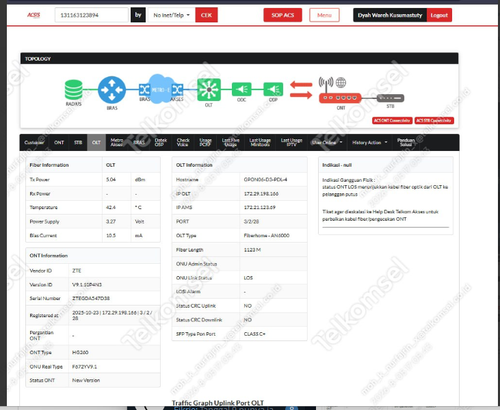Open the Panduan Solusi tab
500x410 pixels.
(406, 142)
